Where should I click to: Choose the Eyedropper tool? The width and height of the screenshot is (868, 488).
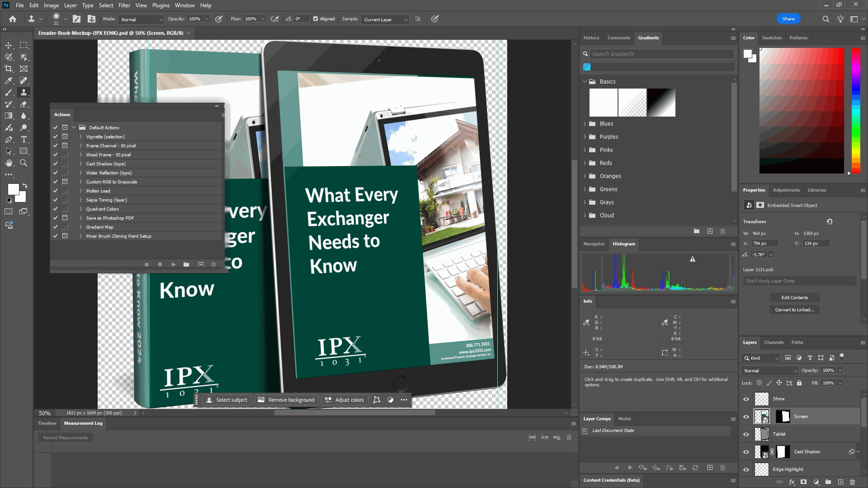pos(9,80)
